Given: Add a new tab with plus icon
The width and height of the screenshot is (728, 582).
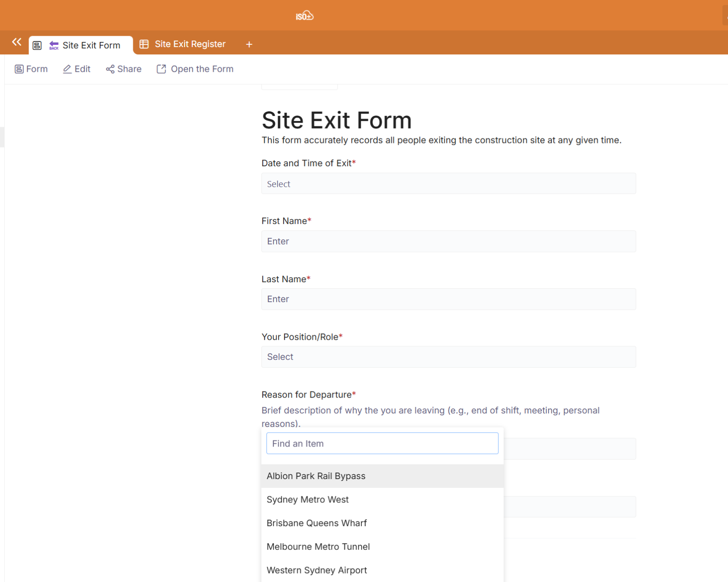Looking at the screenshot, I should (249, 44).
